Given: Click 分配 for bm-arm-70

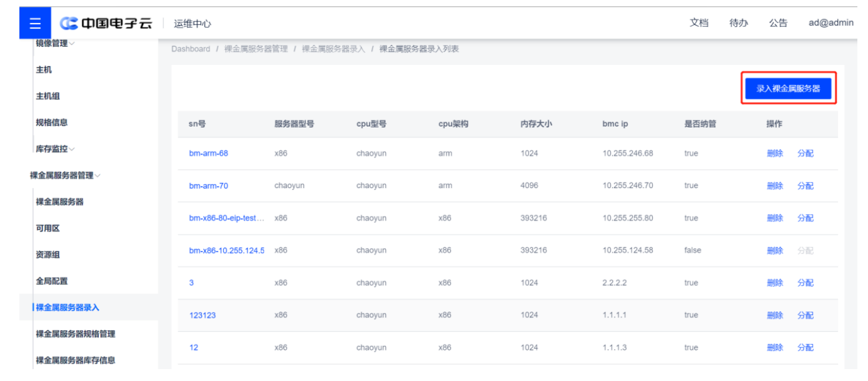Looking at the screenshot, I should (805, 186).
